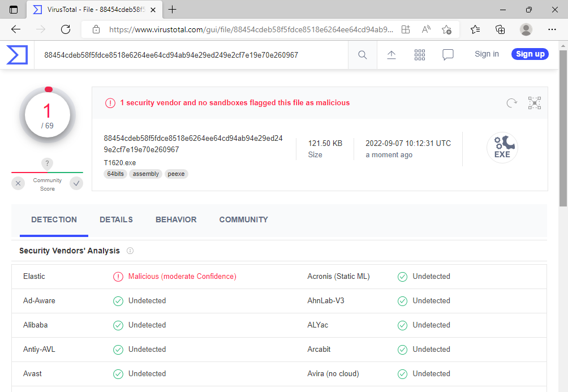Viewport: 568px width, 392px height.
Task: Click the EXE file type badge
Action: (502, 147)
